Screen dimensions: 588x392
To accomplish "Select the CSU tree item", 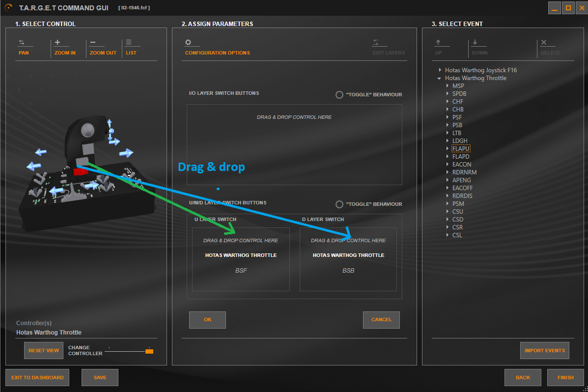I will click(x=458, y=212).
